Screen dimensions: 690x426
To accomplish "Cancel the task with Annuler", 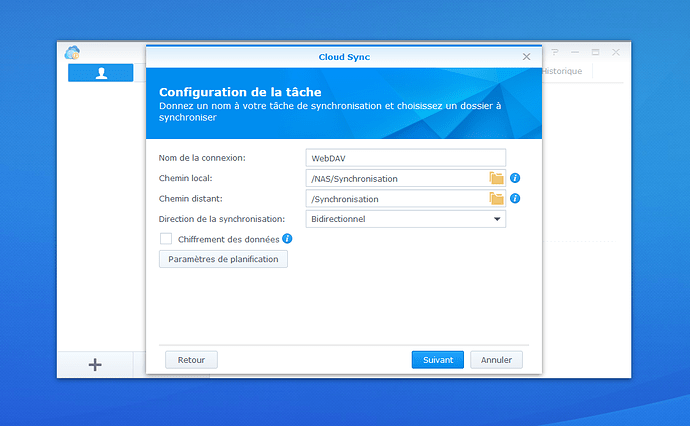I will pos(496,360).
